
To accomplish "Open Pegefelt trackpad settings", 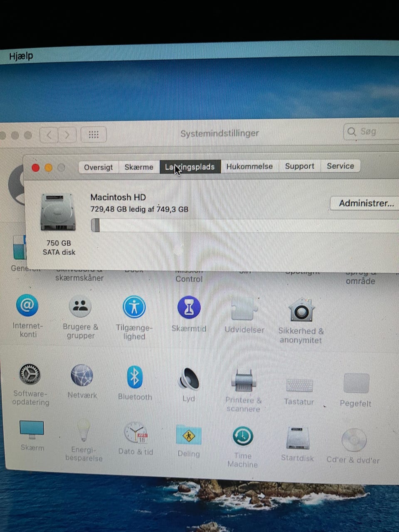I will pyautogui.click(x=356, y=383).
